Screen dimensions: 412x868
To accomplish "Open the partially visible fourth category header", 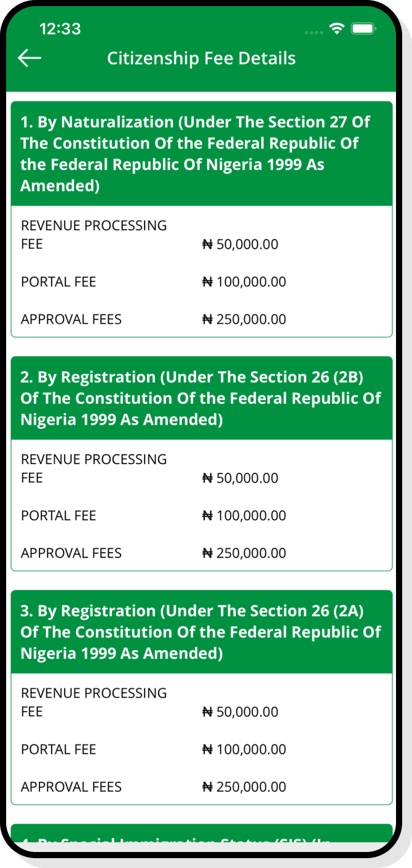I will [x=201, y=836].
